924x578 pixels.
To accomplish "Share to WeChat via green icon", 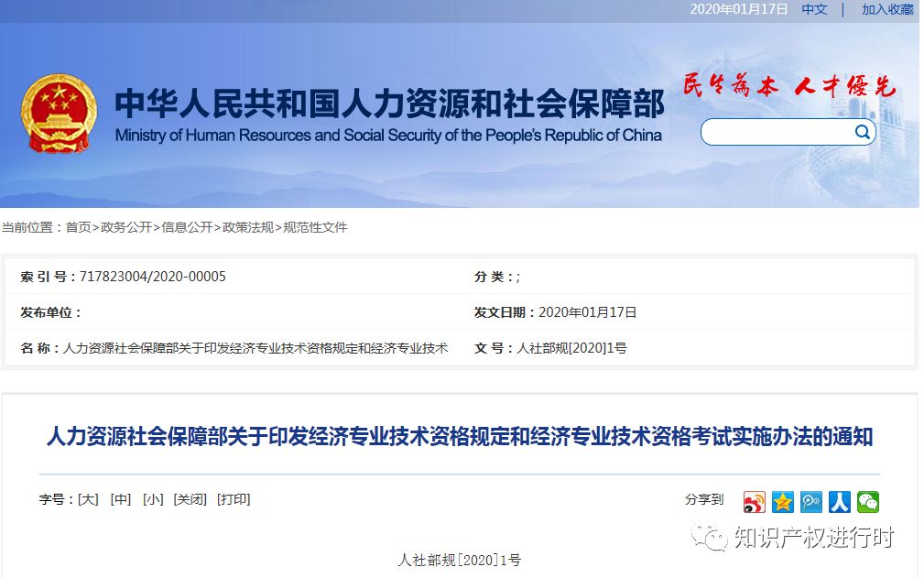I will point(867,502).
